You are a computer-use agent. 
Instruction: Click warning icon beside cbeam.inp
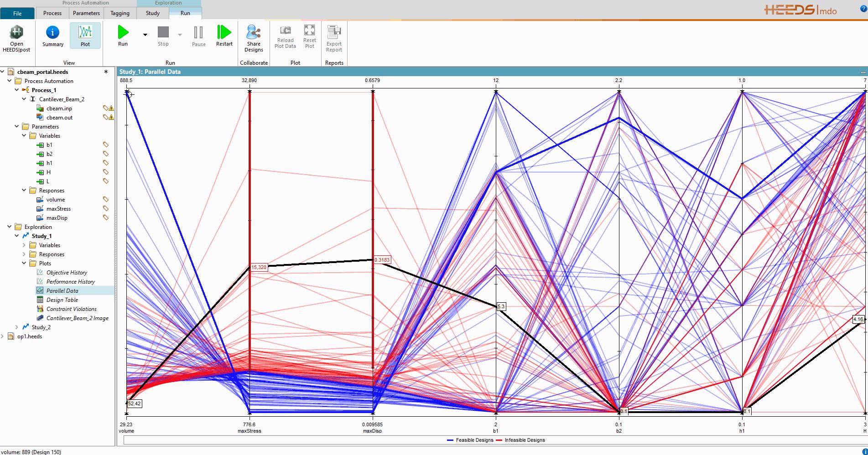111,109
